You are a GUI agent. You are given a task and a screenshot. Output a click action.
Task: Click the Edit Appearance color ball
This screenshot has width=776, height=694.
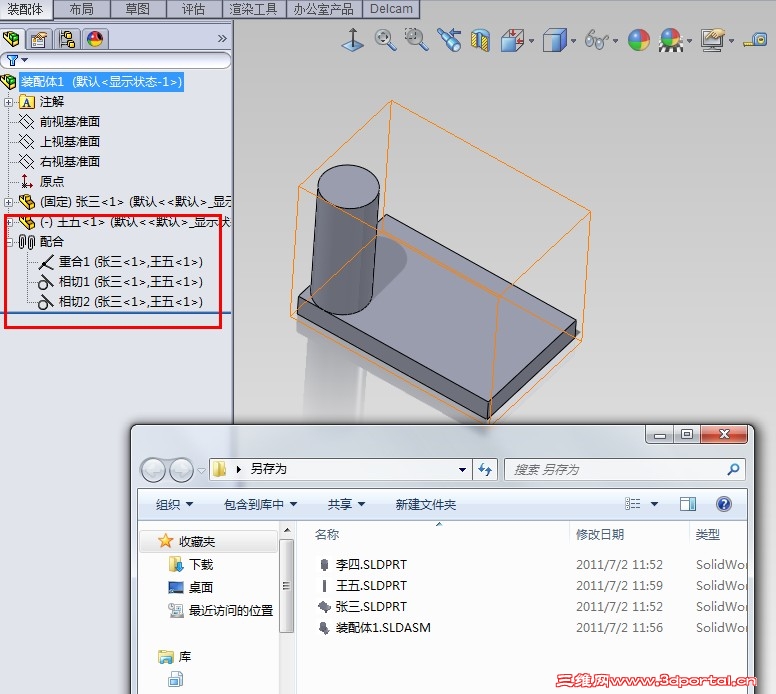coord(639,40)
